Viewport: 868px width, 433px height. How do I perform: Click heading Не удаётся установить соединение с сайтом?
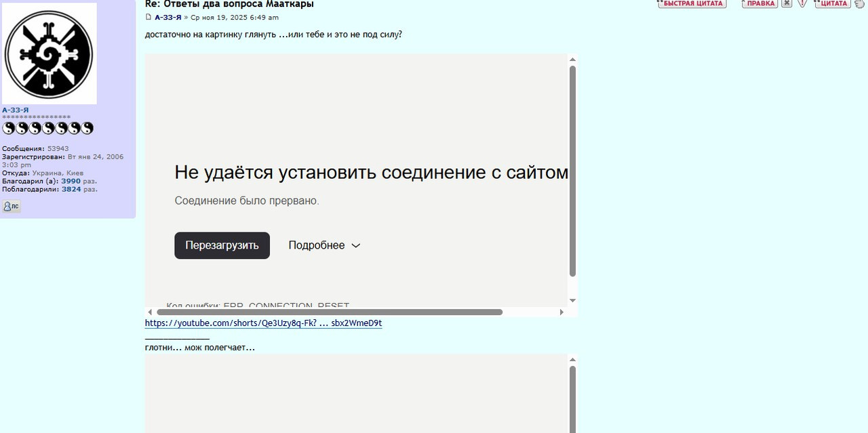click(x=371, y=172)
